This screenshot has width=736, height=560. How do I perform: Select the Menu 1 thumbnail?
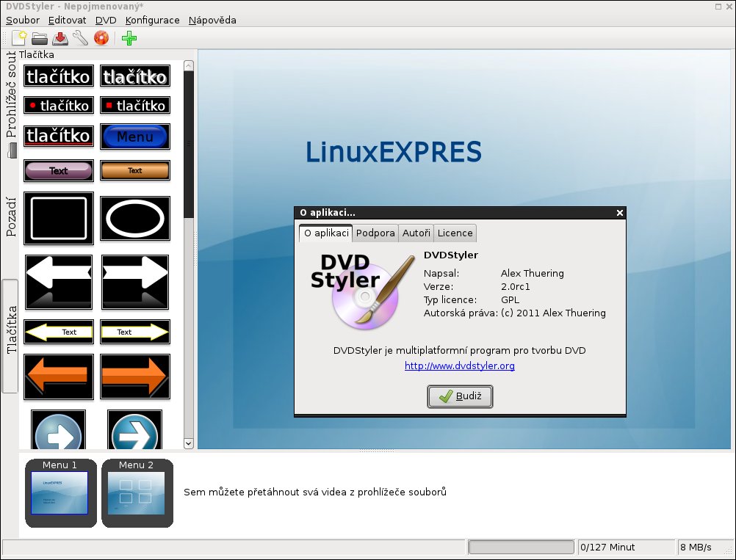coord(60,493)
